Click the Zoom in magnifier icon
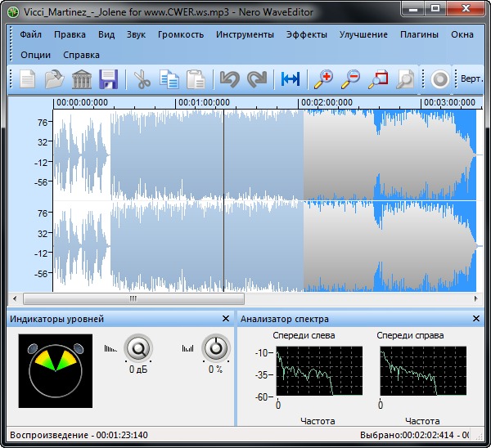The image size is (491, 448). 324,79
